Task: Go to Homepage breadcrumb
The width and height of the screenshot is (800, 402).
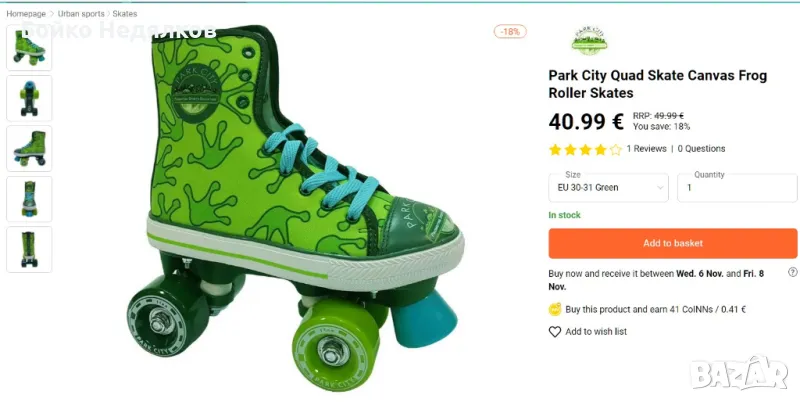Action: (26, 14)
